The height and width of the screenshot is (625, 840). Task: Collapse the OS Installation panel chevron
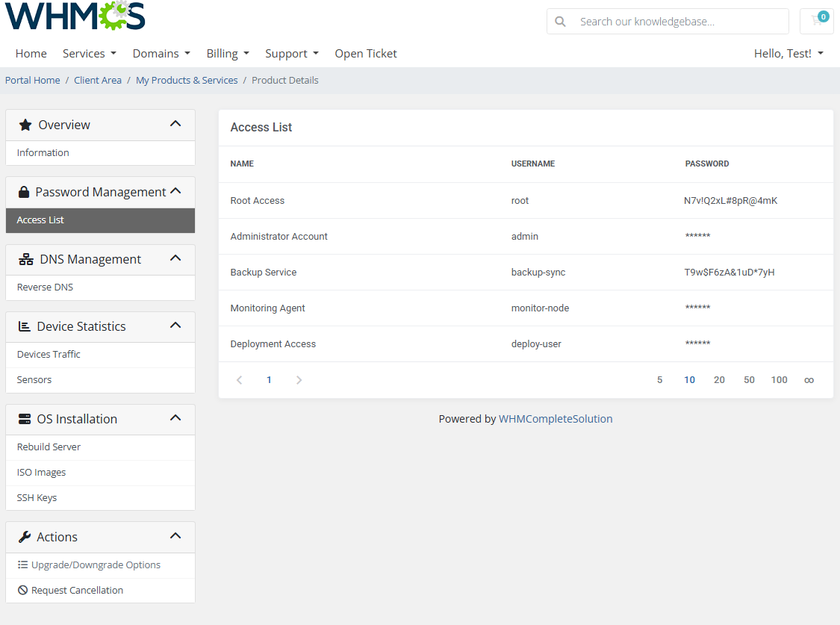tap(175, 417)
